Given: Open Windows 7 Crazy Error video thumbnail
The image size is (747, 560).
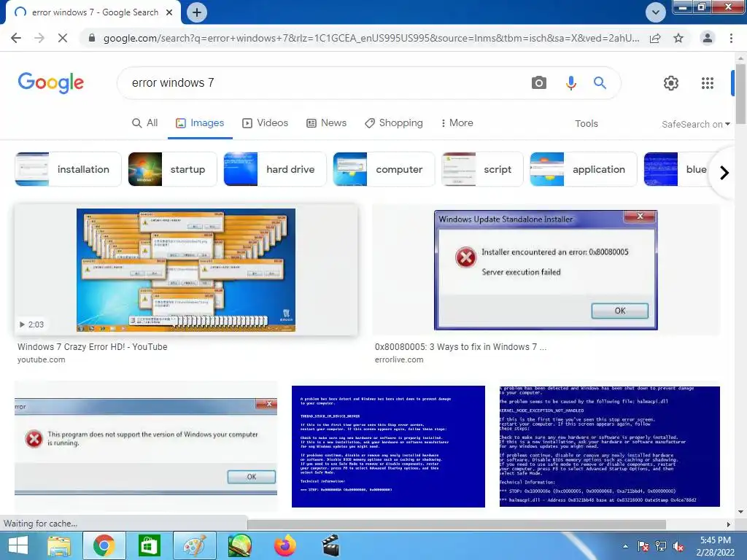Looking at the screenshot, I should coord(186,270).
